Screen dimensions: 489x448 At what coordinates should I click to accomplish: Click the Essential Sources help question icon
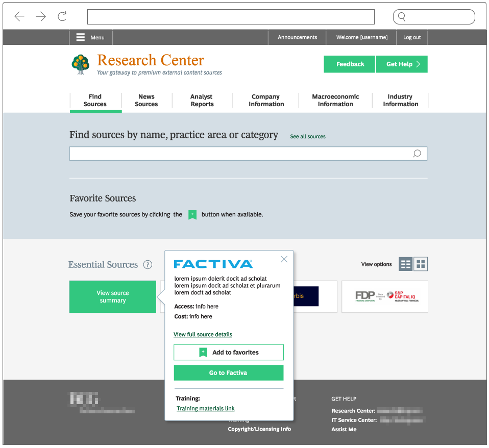[x=148, y=265]
